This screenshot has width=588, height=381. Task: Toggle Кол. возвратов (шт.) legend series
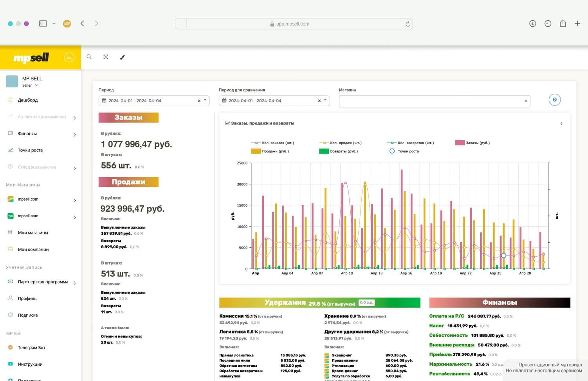point(411,143)
